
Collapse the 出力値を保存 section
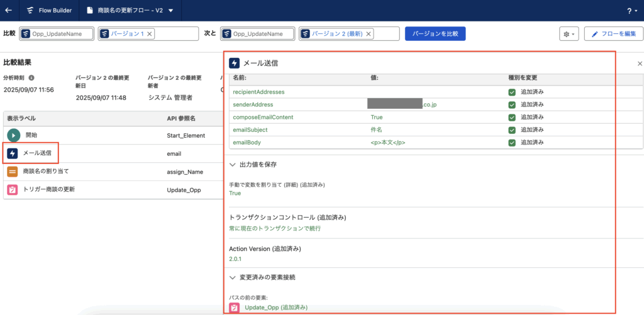pos(233,164)
